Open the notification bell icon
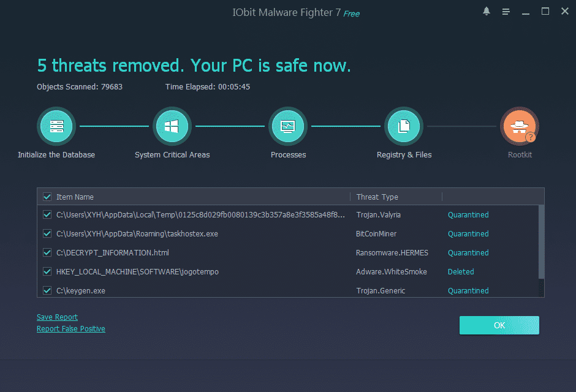 tap(487, 12)
